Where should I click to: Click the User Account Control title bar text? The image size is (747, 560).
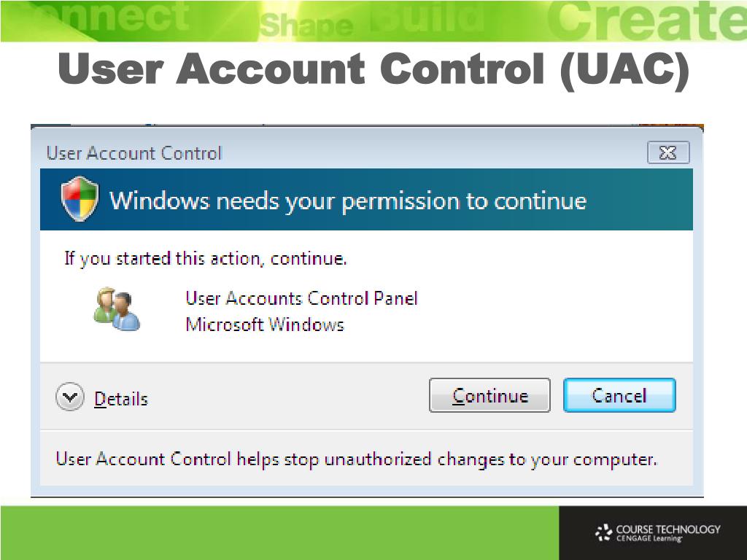pos(134,153)
